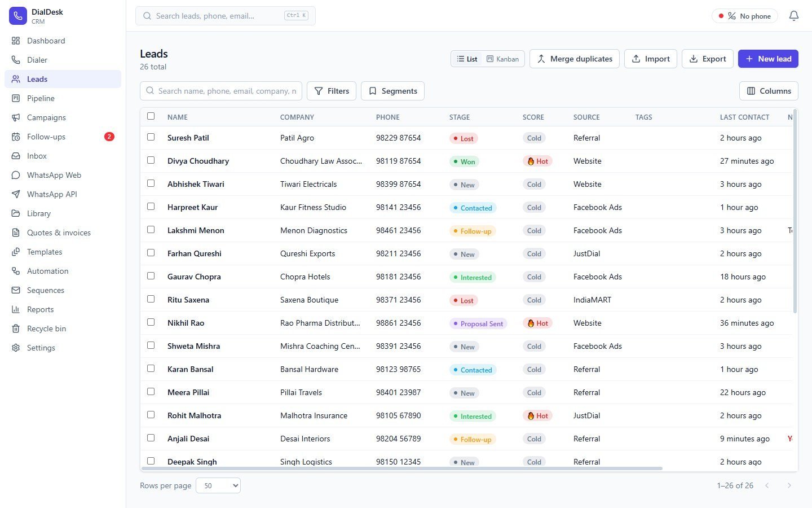Open the Inbox tray icon
This screenshot has height=508, width=812.
[x=16, y=156]
